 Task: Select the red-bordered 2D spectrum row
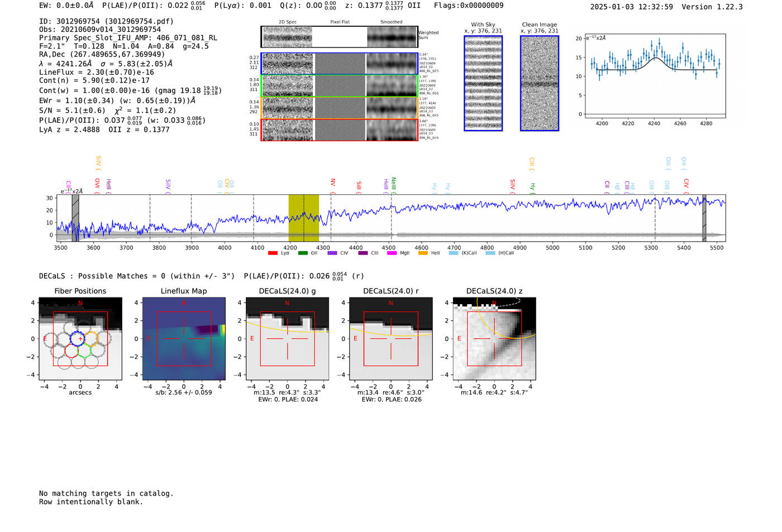pyautogui.click(x=340, y=130)
